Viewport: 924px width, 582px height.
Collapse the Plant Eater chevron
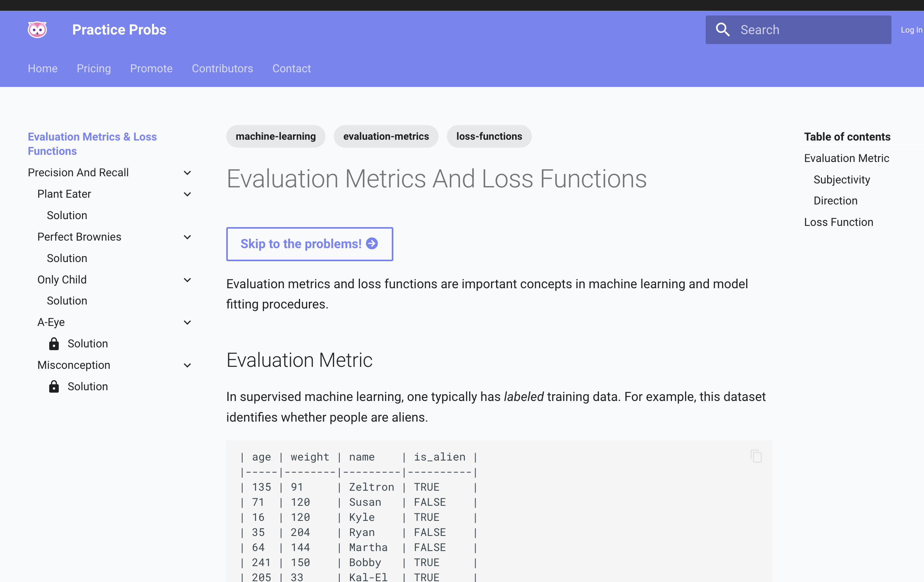pyautogui.click(x=187, y=194)
